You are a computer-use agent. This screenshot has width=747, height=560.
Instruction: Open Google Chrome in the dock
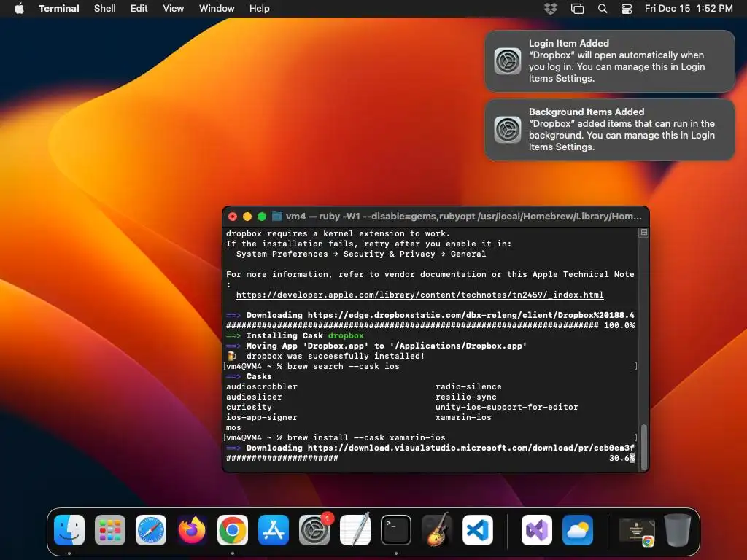point(233,529)
